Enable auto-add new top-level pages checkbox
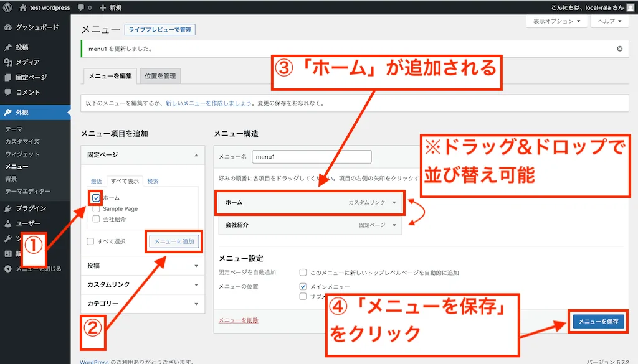 [x=303, y=272]
